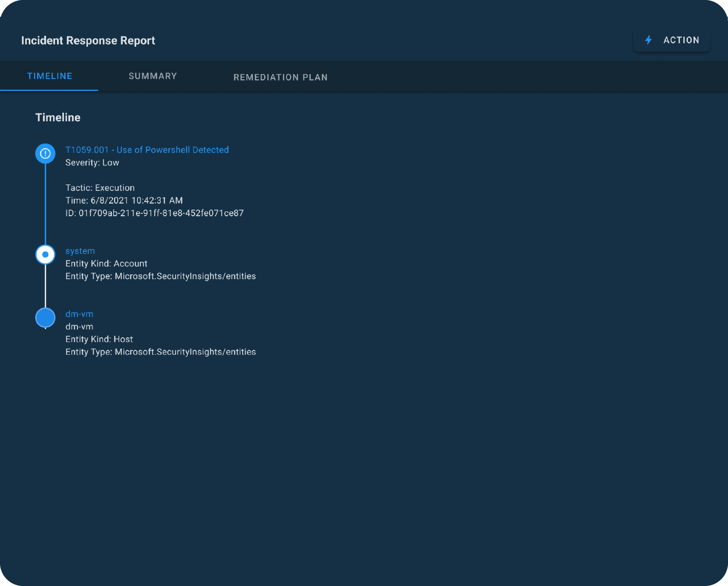Select the solid blue dm-vm timeline dot
Screen dimensions: 728x586
click(x=45, y=318)
